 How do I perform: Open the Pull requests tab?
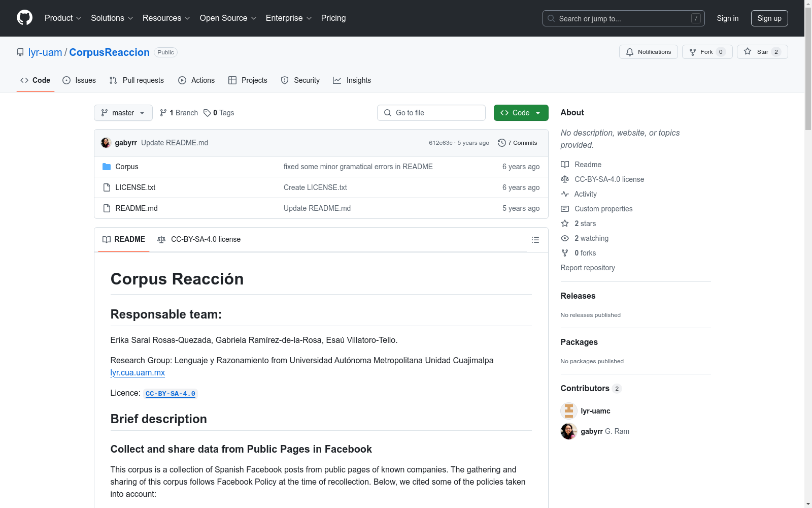137,80
